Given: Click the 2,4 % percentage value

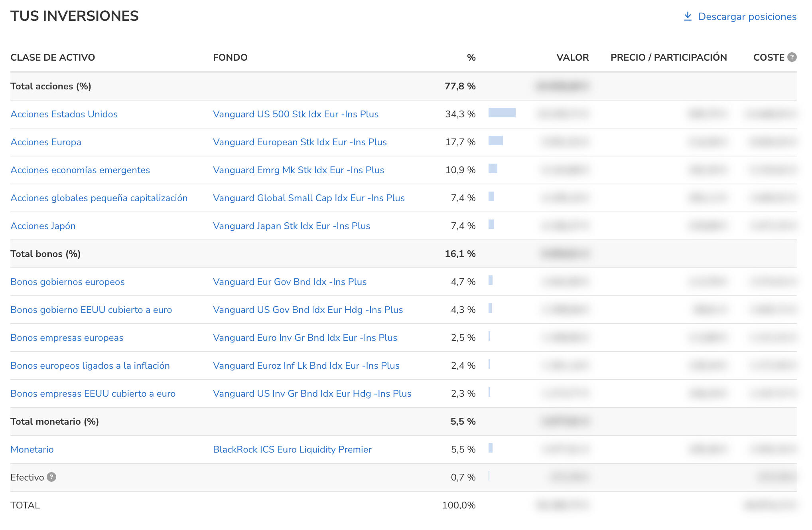Looking at the screenshot, I should 463,366.
